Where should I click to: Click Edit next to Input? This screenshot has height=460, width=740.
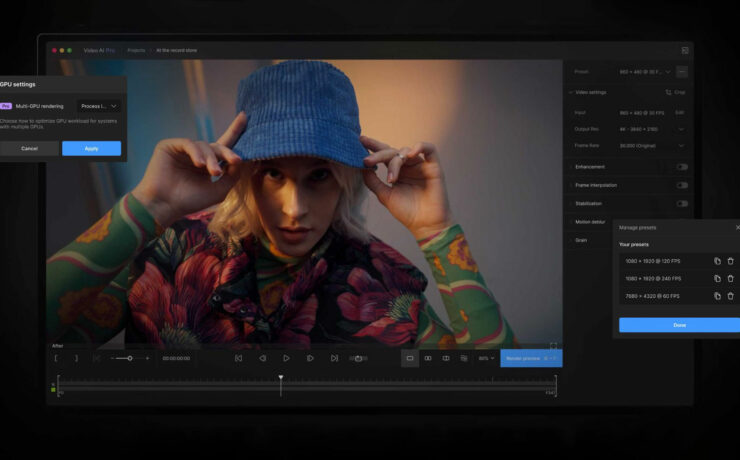click(x=680, y=113)
